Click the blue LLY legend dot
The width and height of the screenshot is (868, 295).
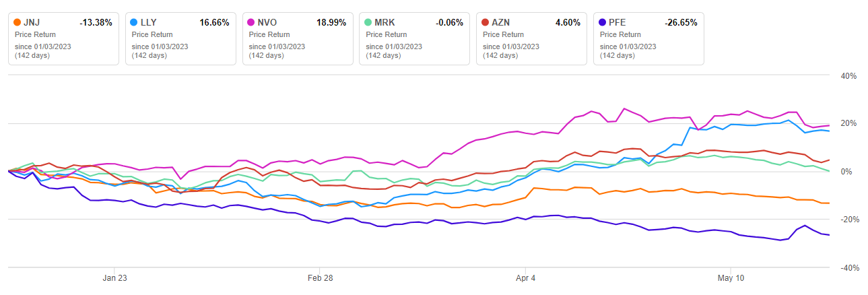coord(135,22)
